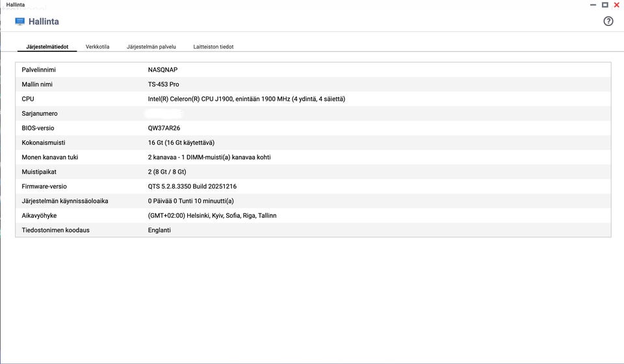
Task: Click the Sarjanumero label
Action: 40,113
